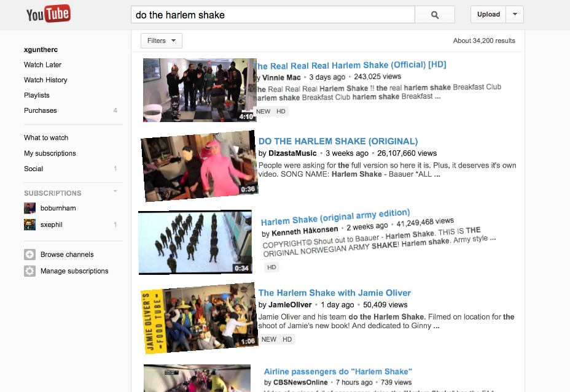Click the army edition video thumbnail
The height and width of the screenshot is (392, 570).
[195, 242]
